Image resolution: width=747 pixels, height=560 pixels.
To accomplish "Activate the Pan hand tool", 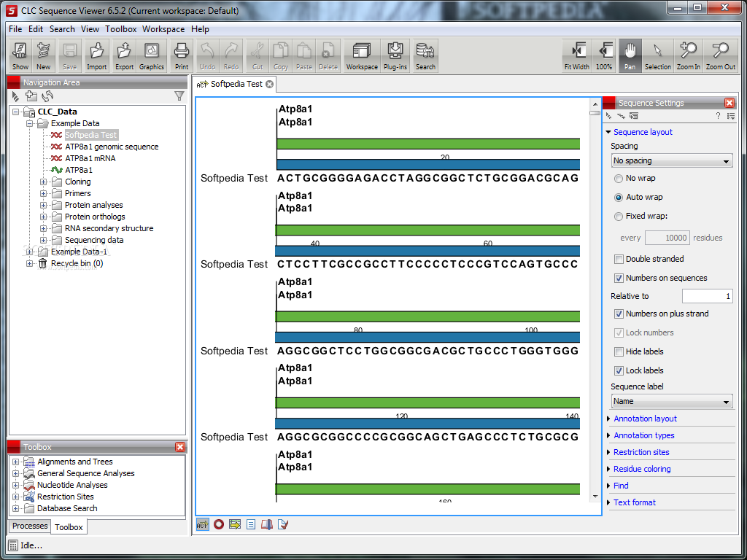I will [x=630, y=55].
